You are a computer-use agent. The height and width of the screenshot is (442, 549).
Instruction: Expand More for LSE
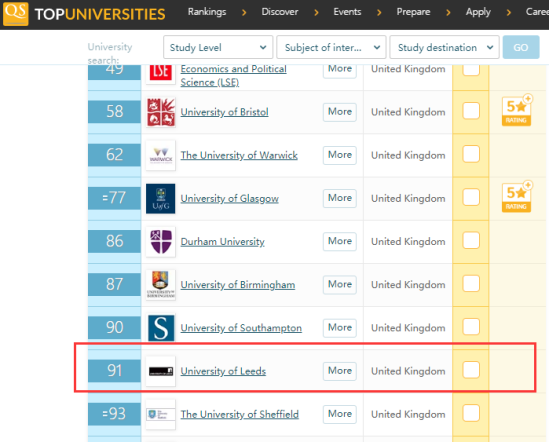(340, 71)
